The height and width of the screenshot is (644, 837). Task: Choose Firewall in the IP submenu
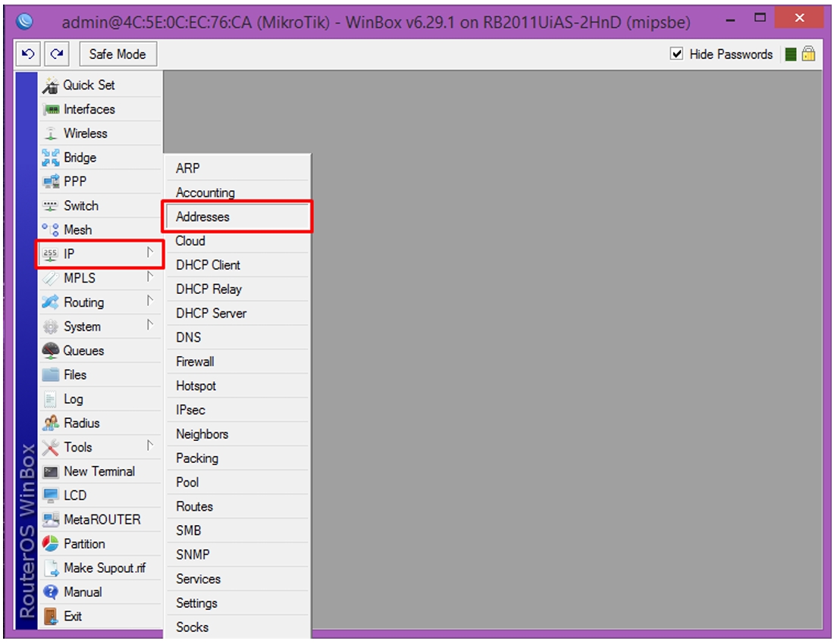point(237,361)
